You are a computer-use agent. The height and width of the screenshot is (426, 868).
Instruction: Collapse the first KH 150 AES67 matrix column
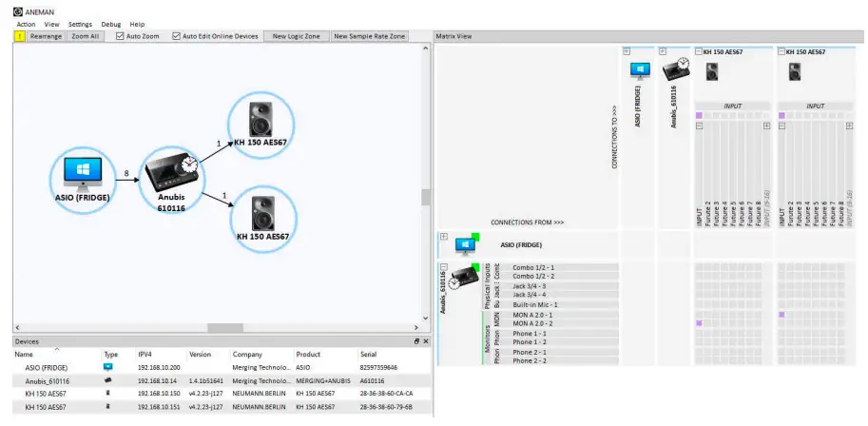(x=699, y=51)
